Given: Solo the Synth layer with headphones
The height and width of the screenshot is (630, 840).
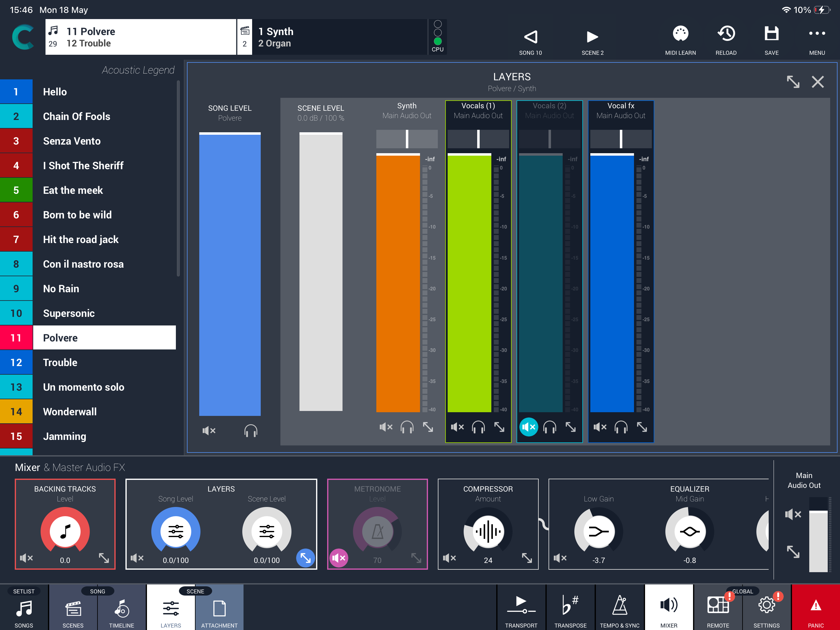Looking at the screenshot, I should [x=407, y=427].
